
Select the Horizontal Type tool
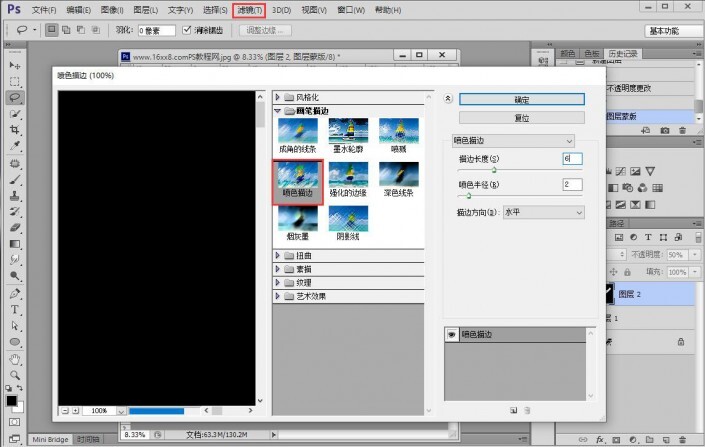pyautogui.click(x=15, y=309)
